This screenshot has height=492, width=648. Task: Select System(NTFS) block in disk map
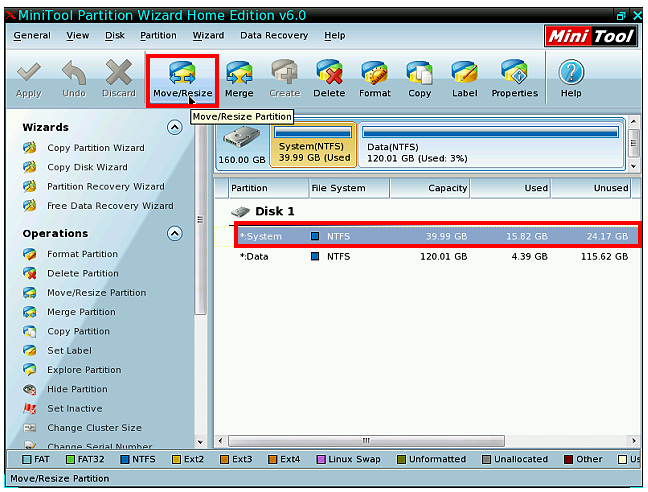click(x=313, y=145)
